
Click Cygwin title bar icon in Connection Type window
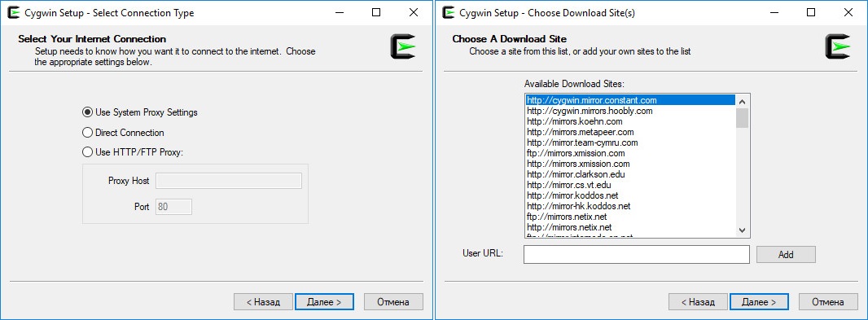(x=14, y=13)
